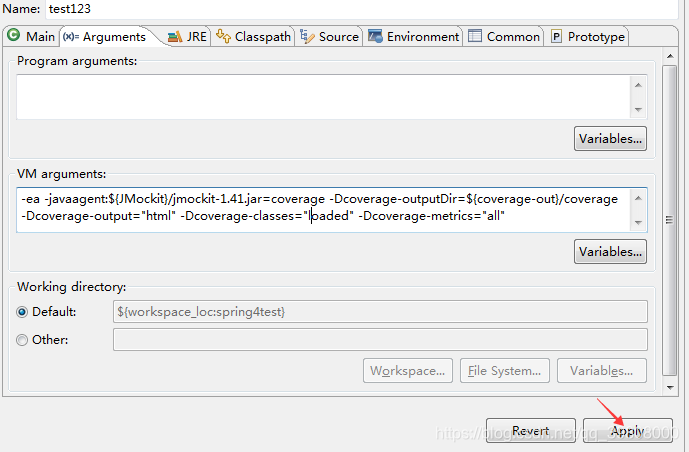Click the tab panel's vertical scrollbar thumb
Image resolution: width=689 pixels, height=452 pixels.
670,221
